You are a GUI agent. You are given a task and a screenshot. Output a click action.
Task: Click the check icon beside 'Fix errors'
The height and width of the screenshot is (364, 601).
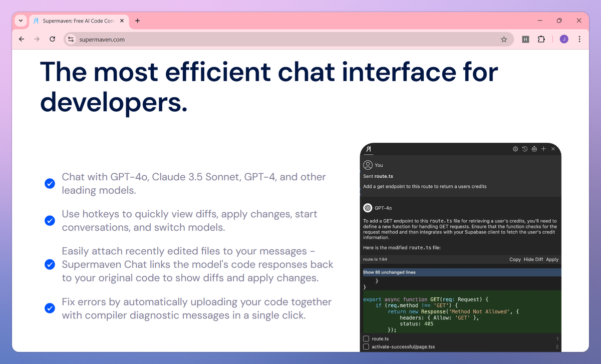click(50, 308)
